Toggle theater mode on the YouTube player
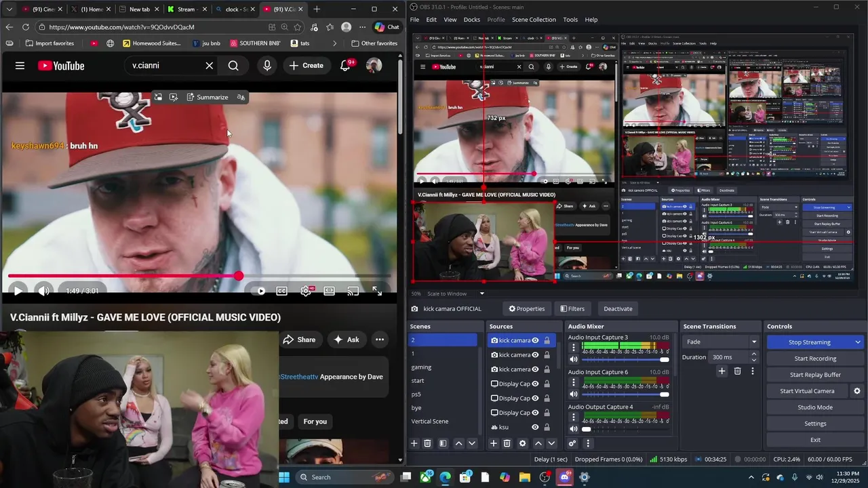The image size is (868, 488). 329,291
